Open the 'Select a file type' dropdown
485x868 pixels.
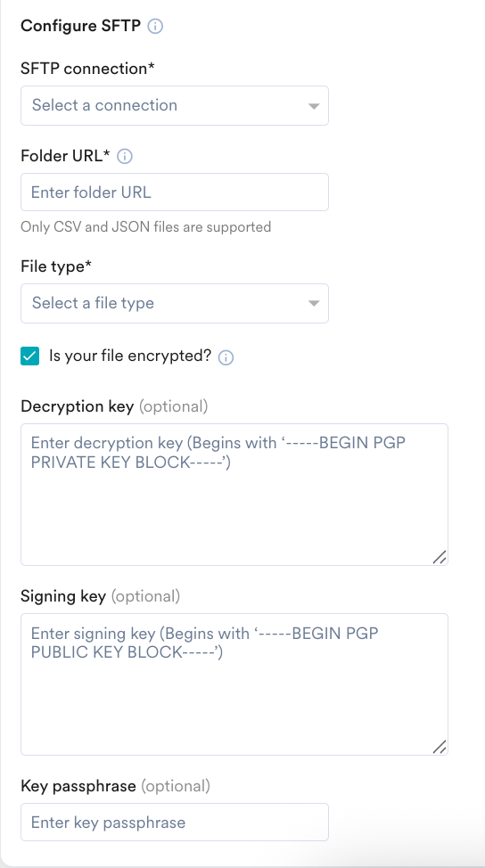coord(175,303)
